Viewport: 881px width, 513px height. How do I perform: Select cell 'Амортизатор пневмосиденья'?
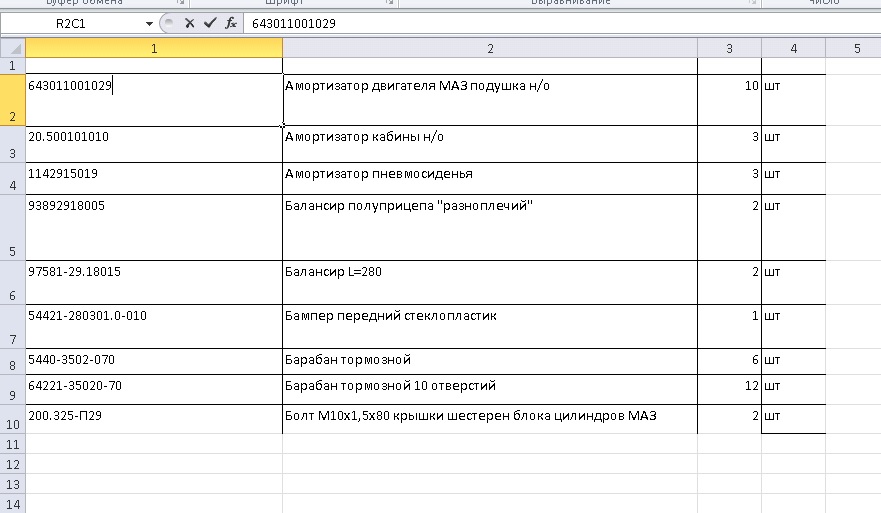coord(490,179)
